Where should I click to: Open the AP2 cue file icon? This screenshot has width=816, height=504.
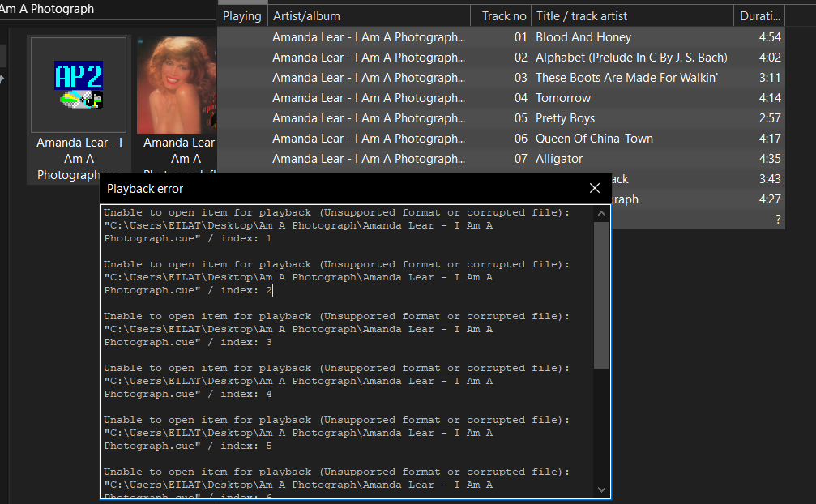tap(79, 85)
